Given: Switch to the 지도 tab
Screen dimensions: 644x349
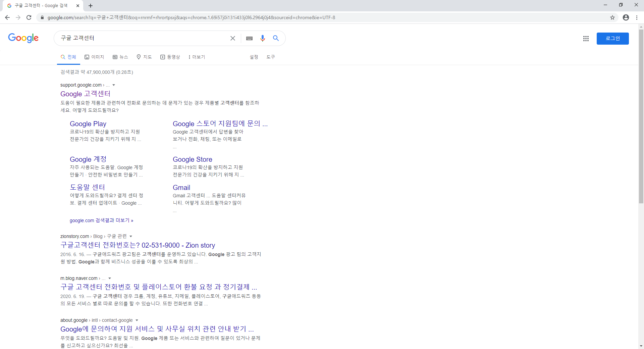Looking at the screenshot, I should click(x=144, y=57).
